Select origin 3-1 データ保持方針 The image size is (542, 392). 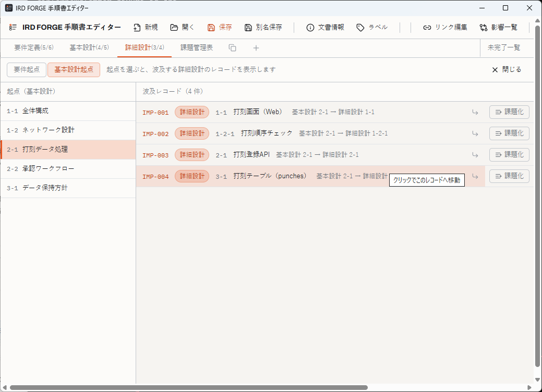pyautogui.click(x=68, y=188)
